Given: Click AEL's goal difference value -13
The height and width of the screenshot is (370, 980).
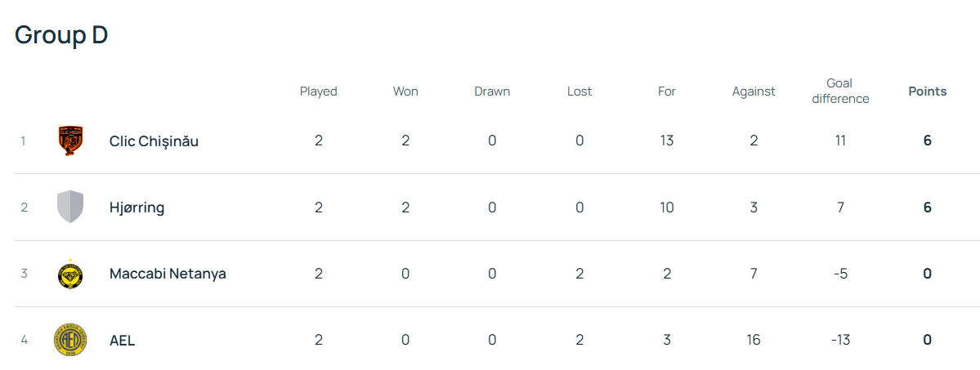Looking at the screenshot, I should pyautogui.click(x=840, y=340).
